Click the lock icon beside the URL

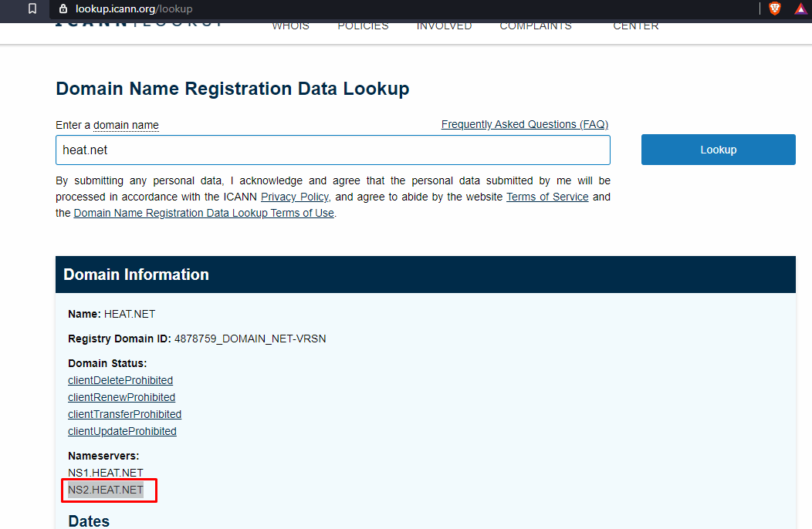63,8
